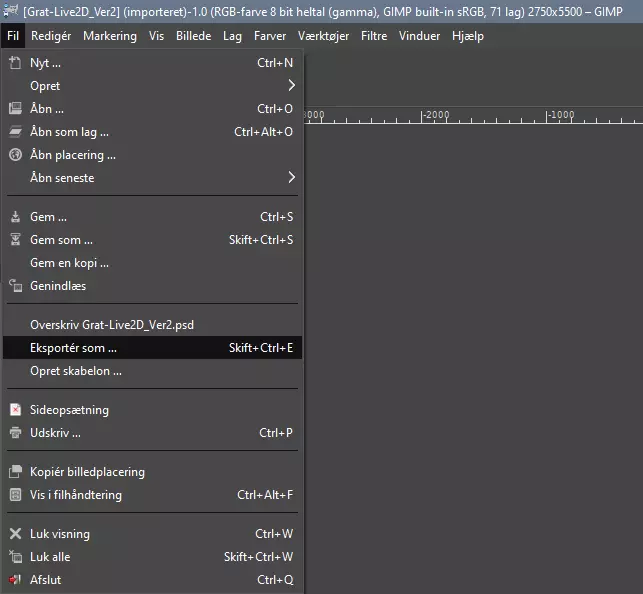Click the revert icon beside Genindlæs
The width and height of the screenshot is (643, 594).
15,285
